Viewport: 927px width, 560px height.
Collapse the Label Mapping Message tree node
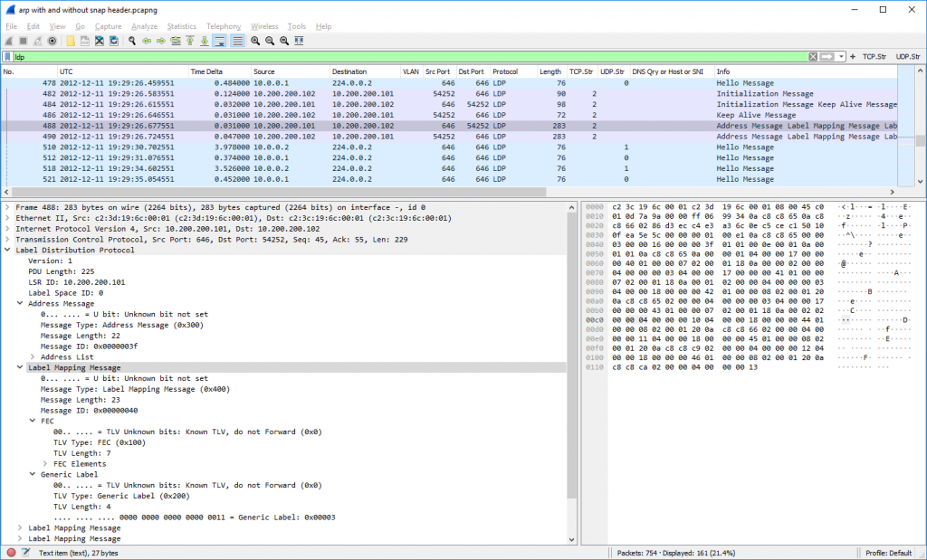click(21, 368)
